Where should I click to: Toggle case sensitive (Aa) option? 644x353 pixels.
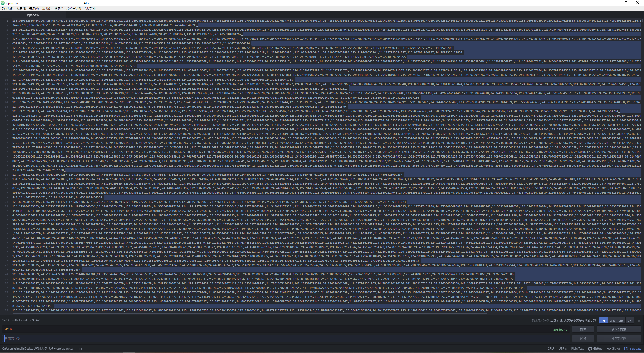612,321
